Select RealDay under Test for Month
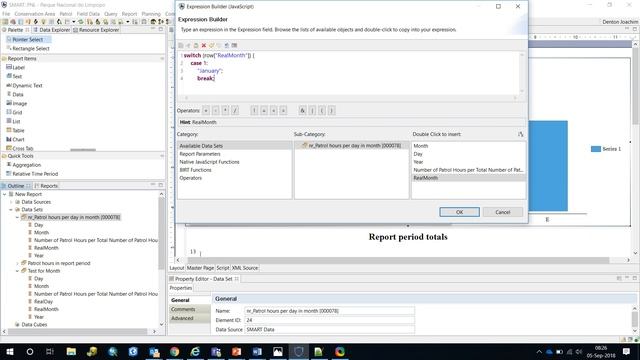Image resolution: width=640 pixels, height=360 pixels. [x=43, y=302]
